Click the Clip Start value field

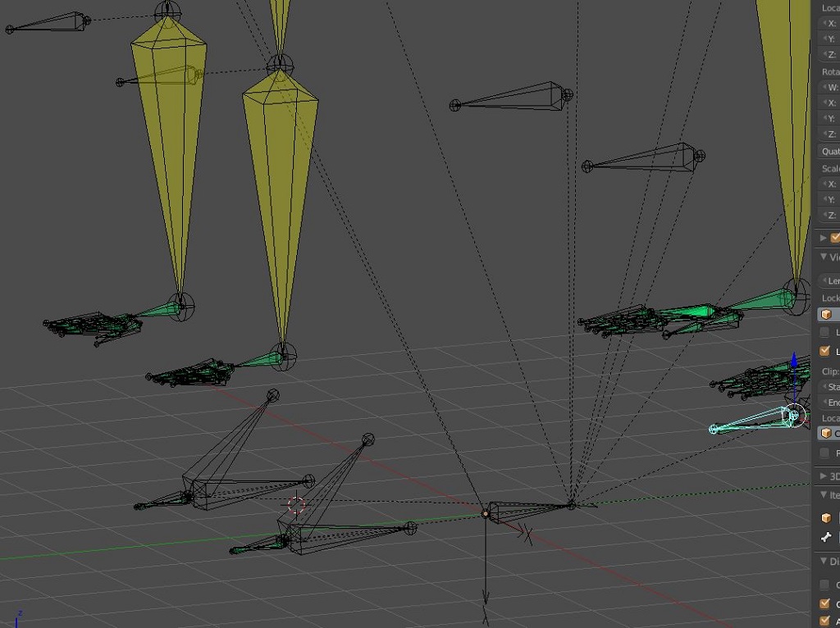tap(829, 386)
